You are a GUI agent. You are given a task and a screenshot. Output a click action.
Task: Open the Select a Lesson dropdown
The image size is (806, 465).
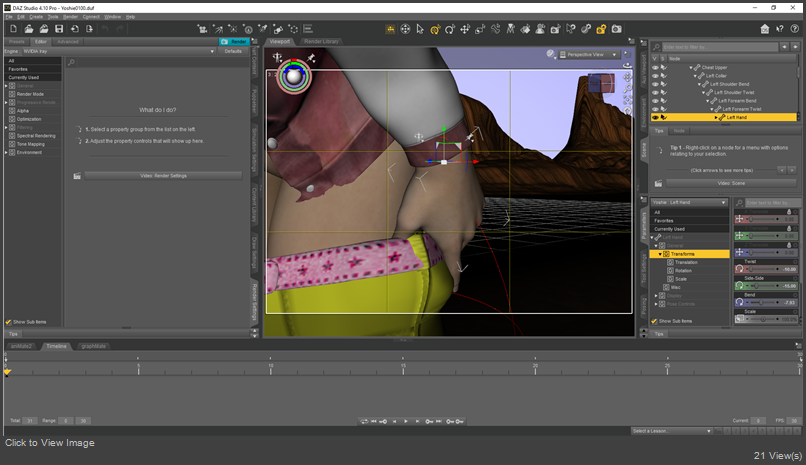click(x=671, y=431)
